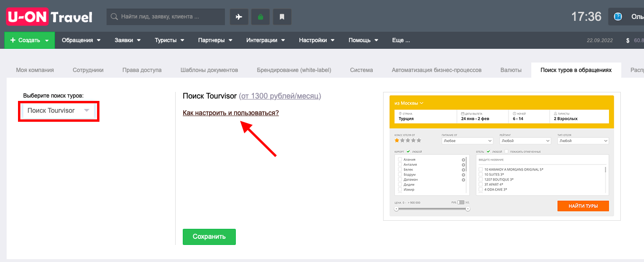This screenshot has width=644, height=262.
Task: Expand the Туристы menu
Action: (170, 40)
